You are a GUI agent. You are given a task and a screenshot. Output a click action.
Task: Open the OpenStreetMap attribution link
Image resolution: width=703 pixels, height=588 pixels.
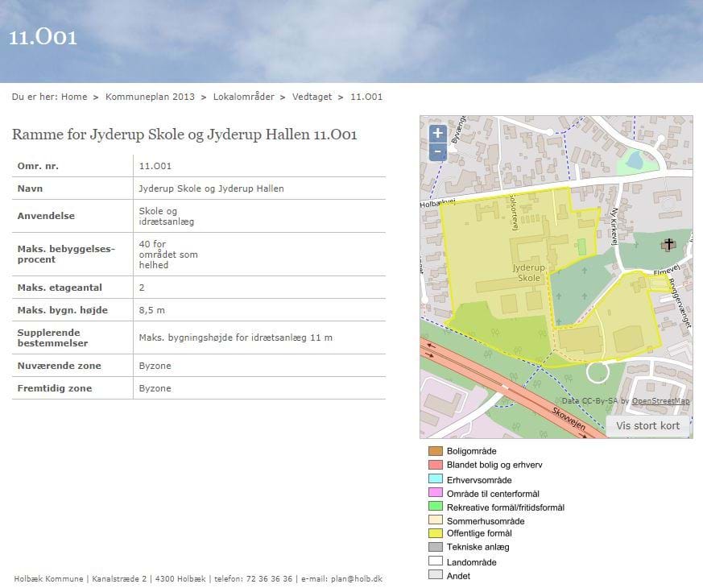tap(660, 400)
